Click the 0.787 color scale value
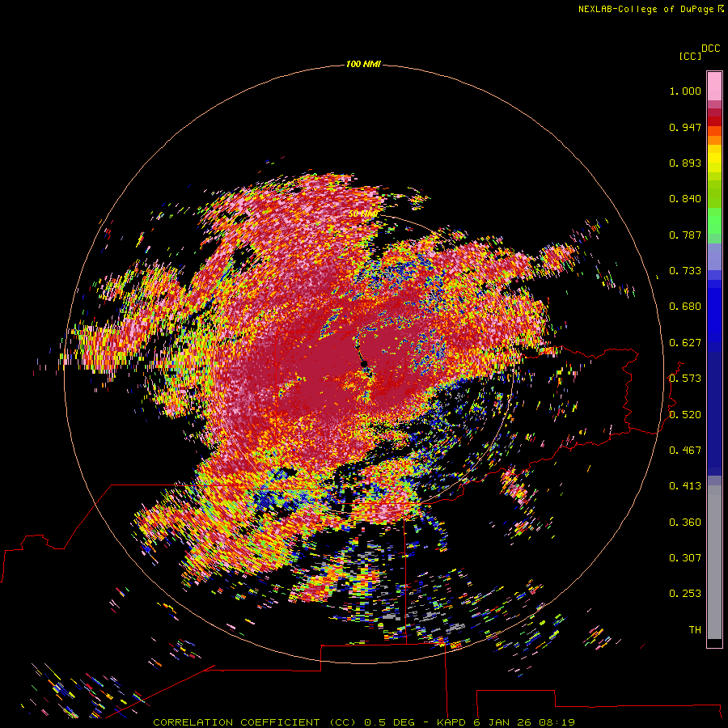This screenshot has height=728, width=728. [x=685, y=235]
